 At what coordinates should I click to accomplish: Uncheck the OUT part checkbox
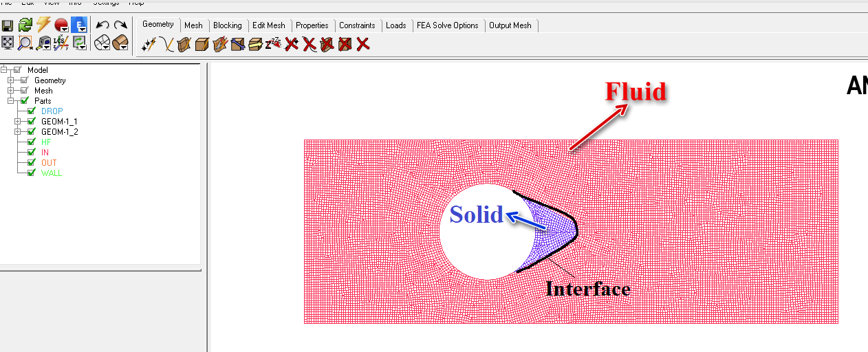[31, 163]
